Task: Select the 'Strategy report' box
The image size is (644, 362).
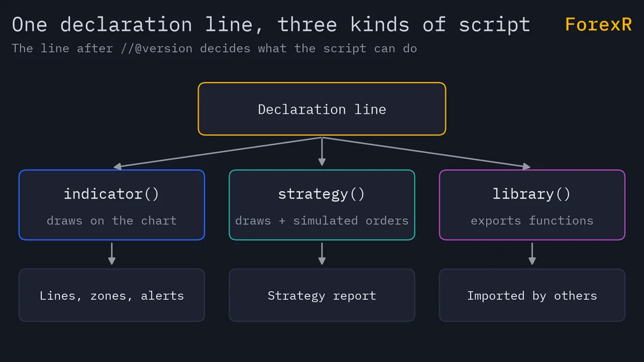Action: (x=322, y=295)
